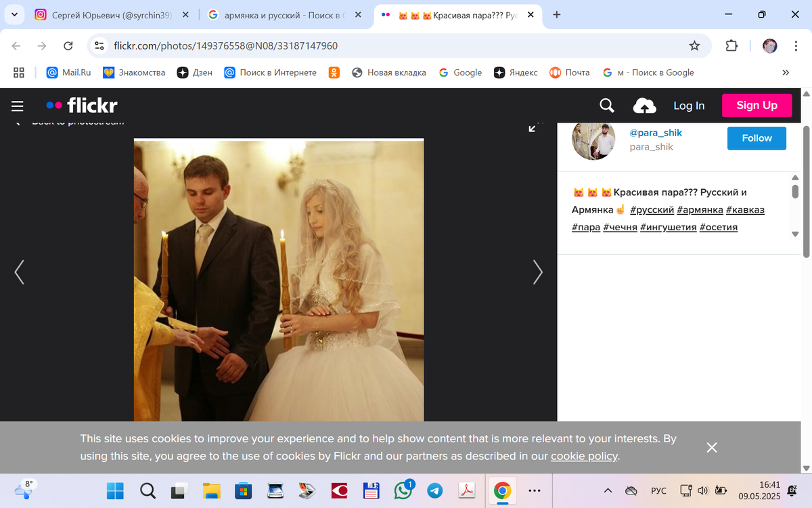The image size is (812, 508).
Task: Open the Flickr hamburger menu
Action: coord(17,106)
